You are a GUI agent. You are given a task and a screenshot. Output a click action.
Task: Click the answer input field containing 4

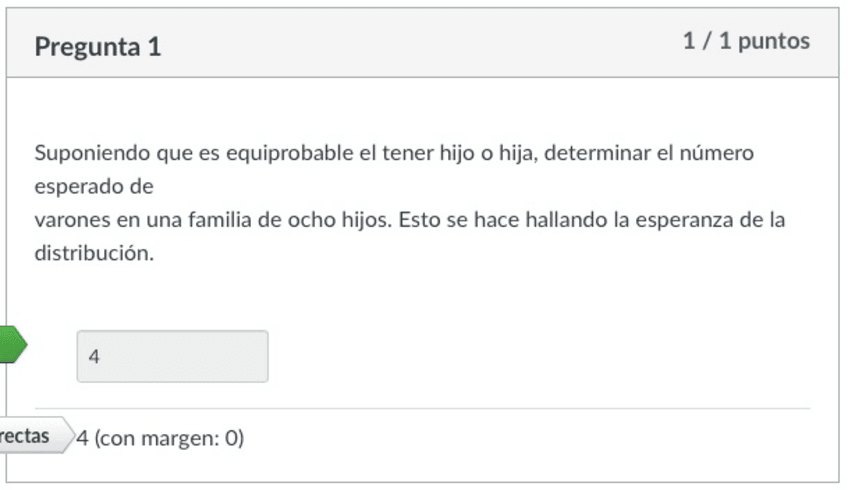pos(172,356)
